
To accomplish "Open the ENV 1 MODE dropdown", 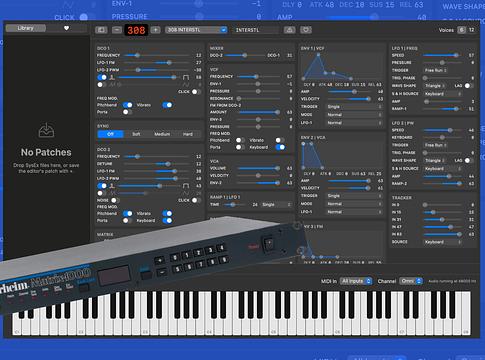I will (x=354, y=115).
